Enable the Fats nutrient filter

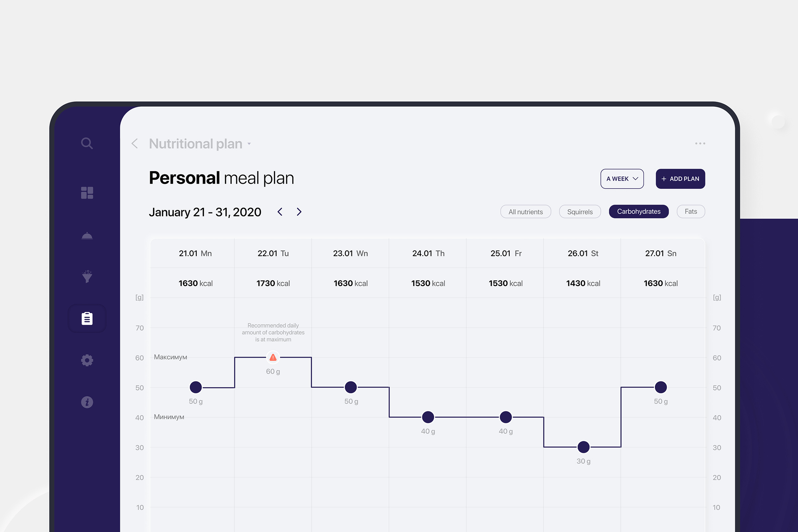tap(691, 212)
